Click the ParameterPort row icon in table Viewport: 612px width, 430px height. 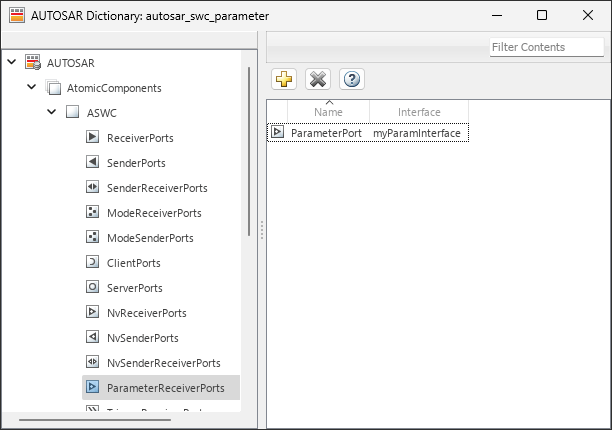point(277,132)
